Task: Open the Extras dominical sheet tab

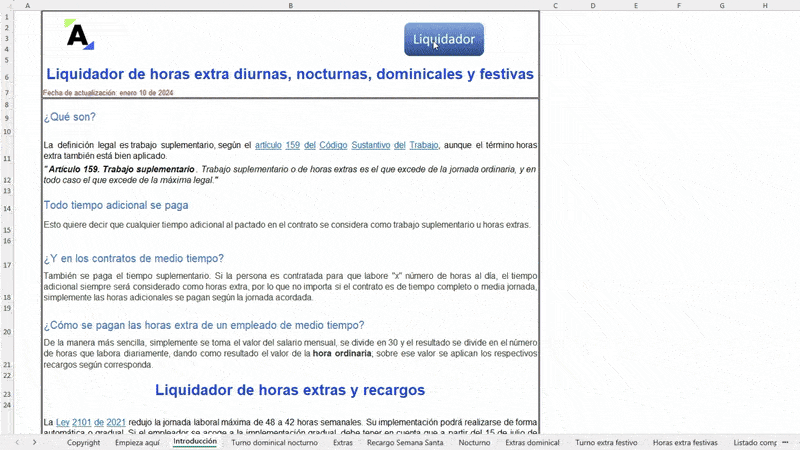Action: pyautogui.click(x=532, y=442)
